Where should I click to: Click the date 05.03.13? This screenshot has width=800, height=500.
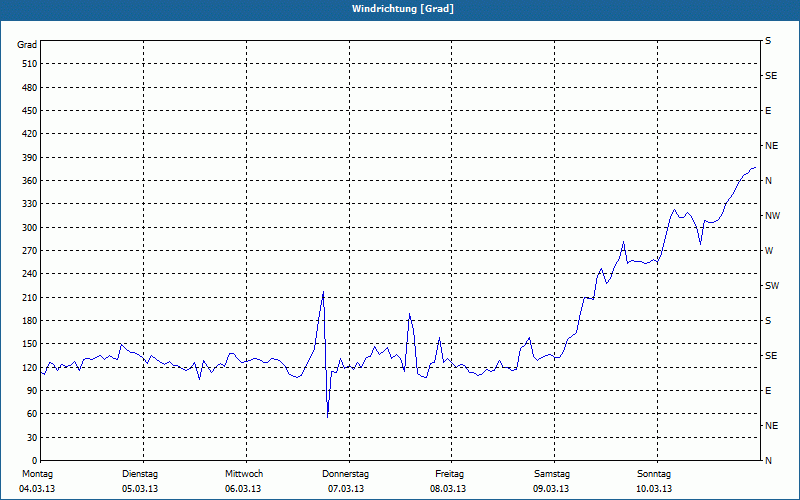click(140, 489)
